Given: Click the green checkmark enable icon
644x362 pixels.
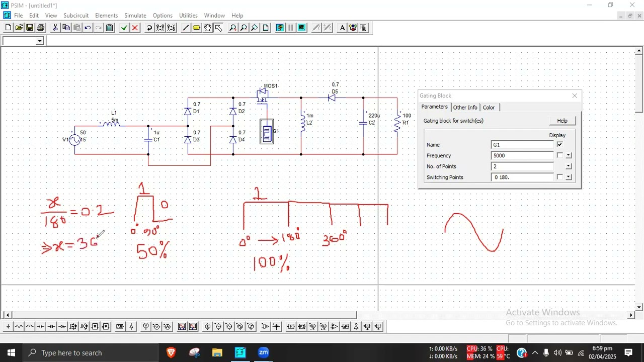Looking at the screenshot, I should 124,28.
